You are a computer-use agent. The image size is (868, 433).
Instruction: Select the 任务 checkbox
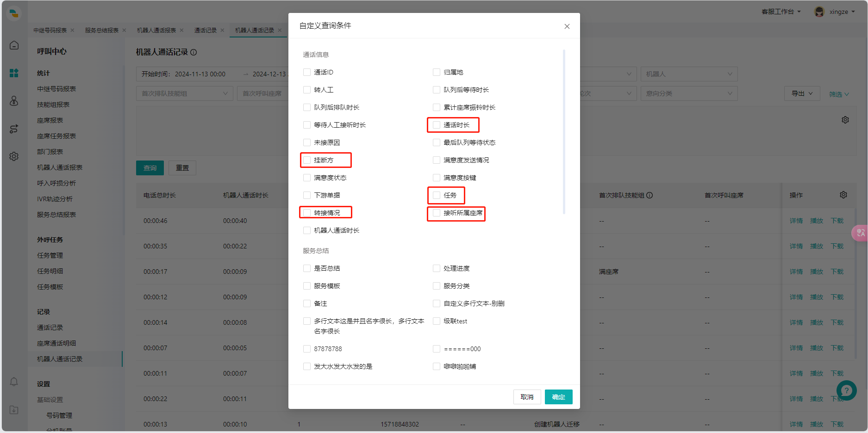point(437,195)
